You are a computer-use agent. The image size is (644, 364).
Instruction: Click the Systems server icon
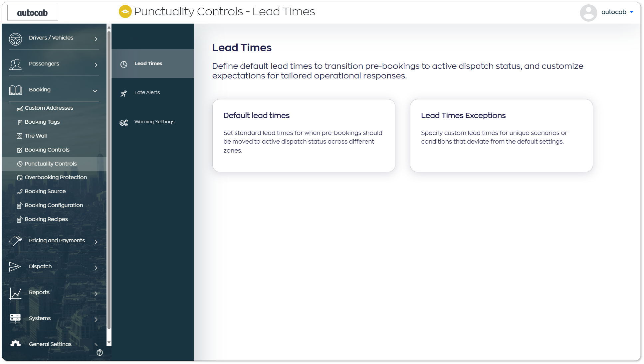coord(15,318)
